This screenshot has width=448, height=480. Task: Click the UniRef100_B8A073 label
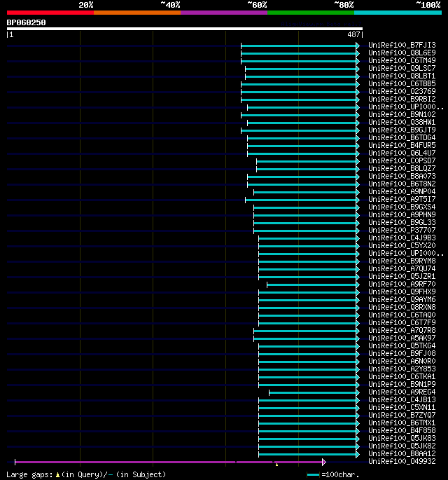tap(402, 177)
